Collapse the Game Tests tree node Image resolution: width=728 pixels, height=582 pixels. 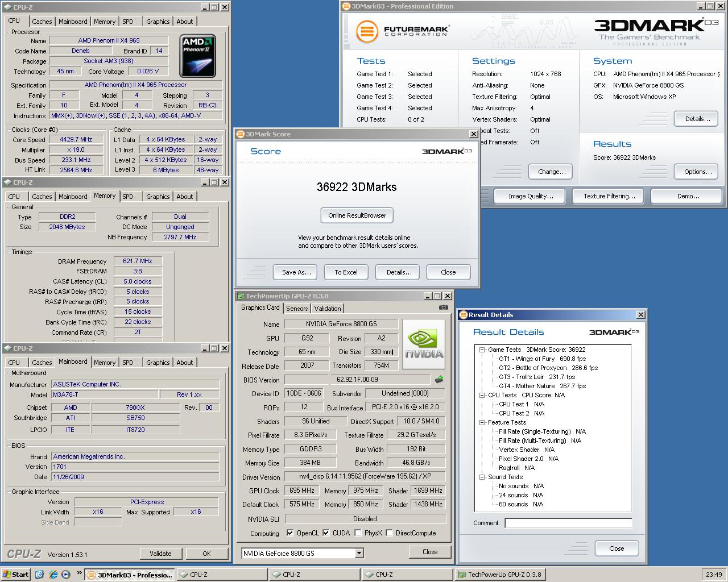(x=482, y=350)
